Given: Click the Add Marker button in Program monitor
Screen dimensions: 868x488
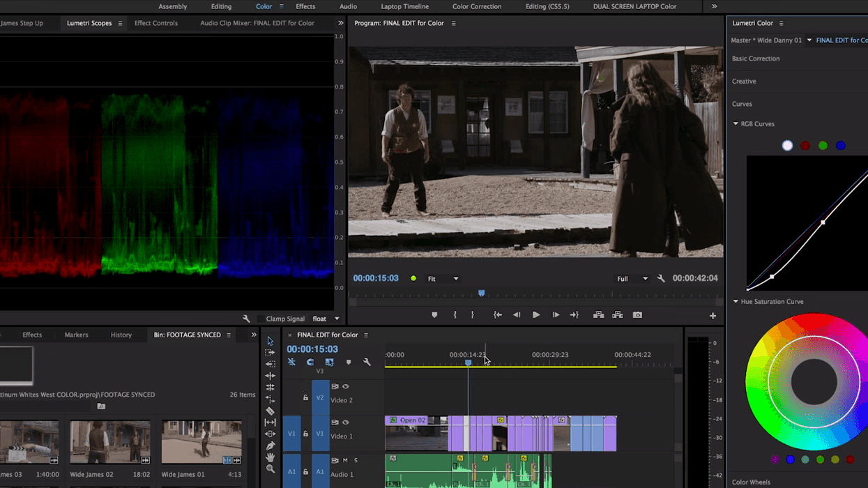Looking at the screenshot, I should tap(434, 315).
